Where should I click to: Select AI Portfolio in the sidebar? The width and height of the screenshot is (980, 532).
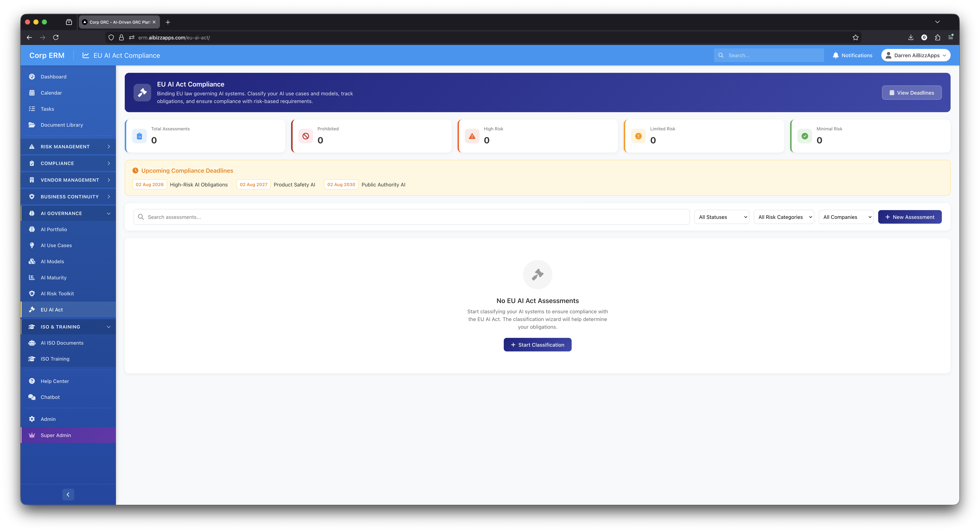[x=54, y=229]
